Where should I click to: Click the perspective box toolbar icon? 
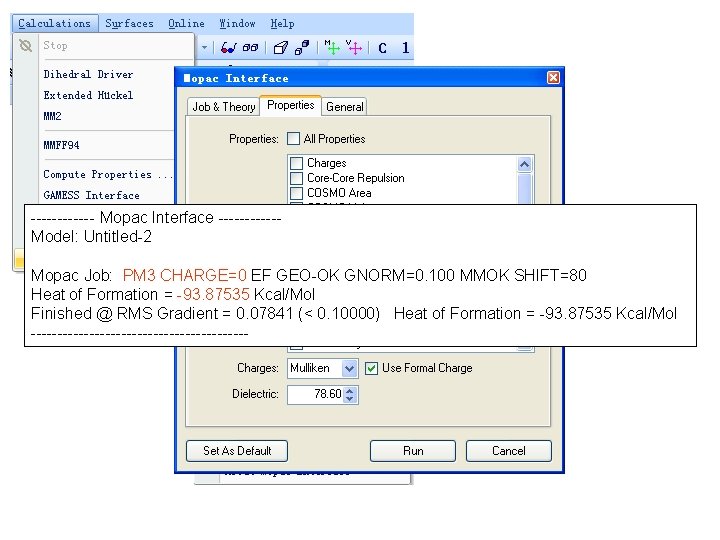(x=281, y=48)
